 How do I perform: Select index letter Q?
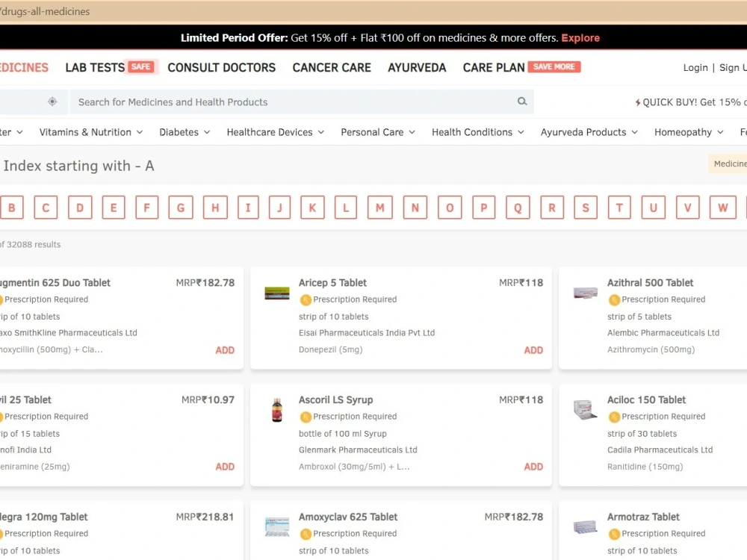point(518,207)
